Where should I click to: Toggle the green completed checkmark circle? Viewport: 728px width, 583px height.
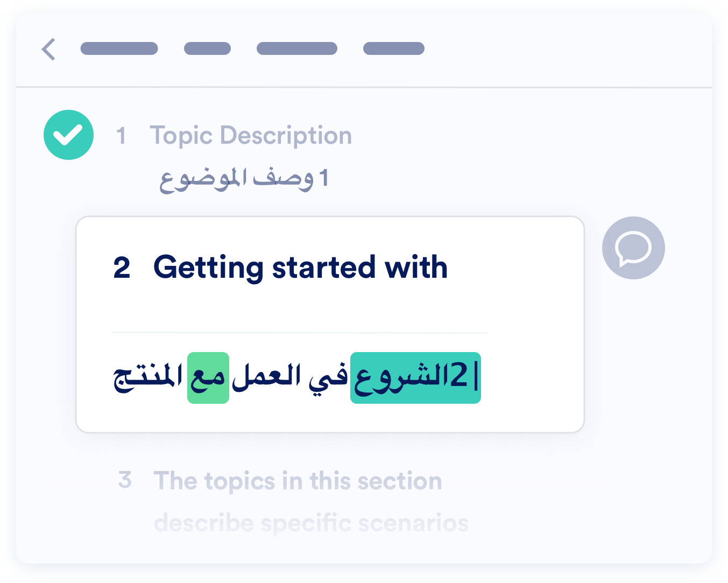point(69,135)
